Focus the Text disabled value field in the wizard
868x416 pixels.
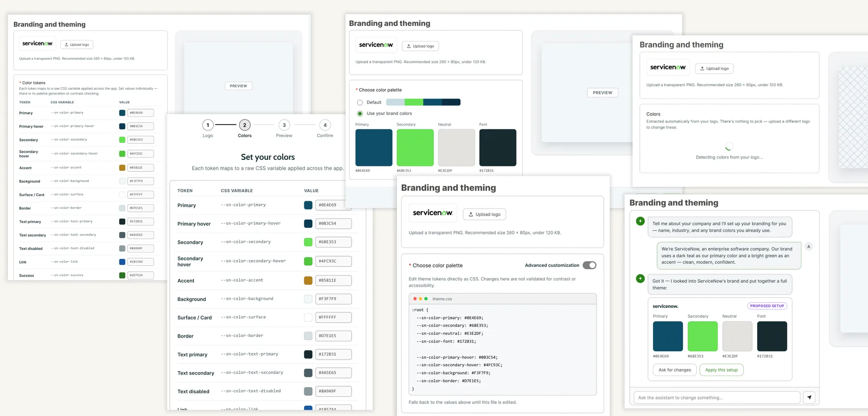coord(333,391)
